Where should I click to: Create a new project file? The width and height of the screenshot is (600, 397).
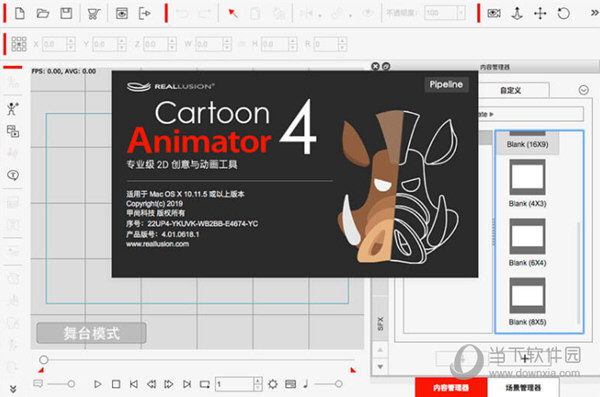tap(20, 13)
